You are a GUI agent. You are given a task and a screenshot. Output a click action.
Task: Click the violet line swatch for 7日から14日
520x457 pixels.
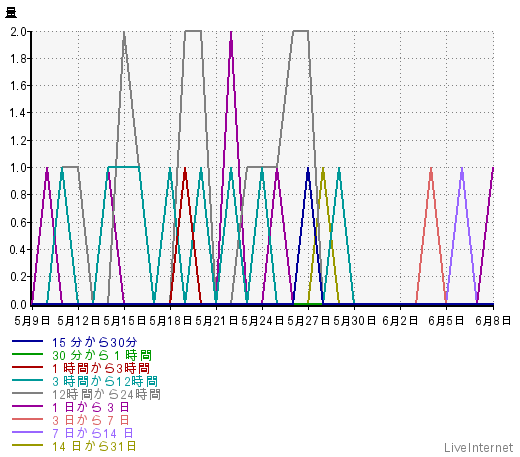tap(27, 432)
